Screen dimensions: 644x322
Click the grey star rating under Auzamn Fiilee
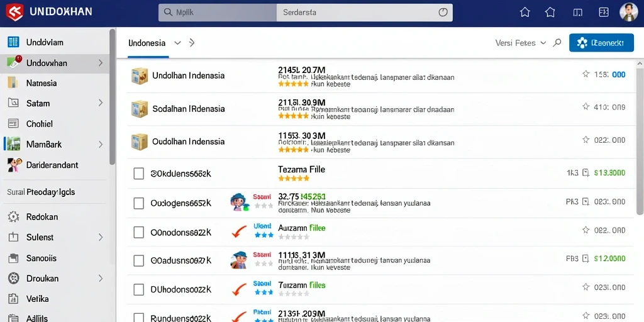(x=293, y=237)
